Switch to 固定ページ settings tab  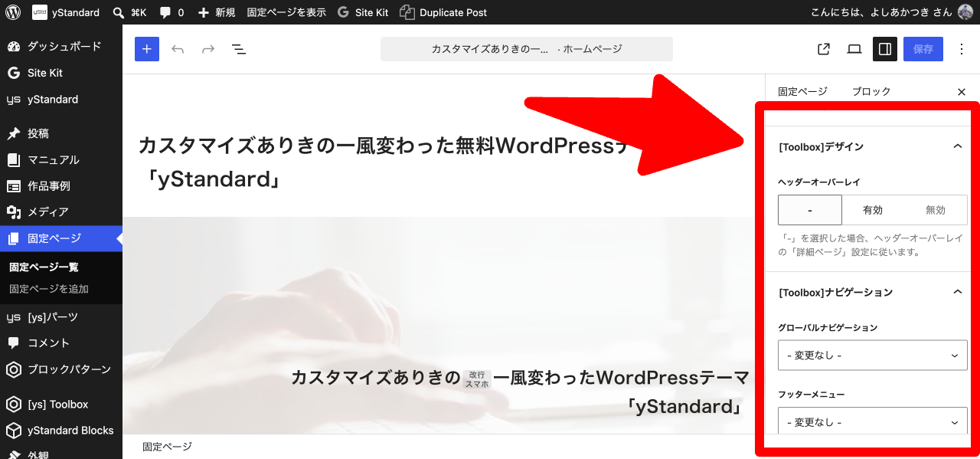[x=802, y=91]
